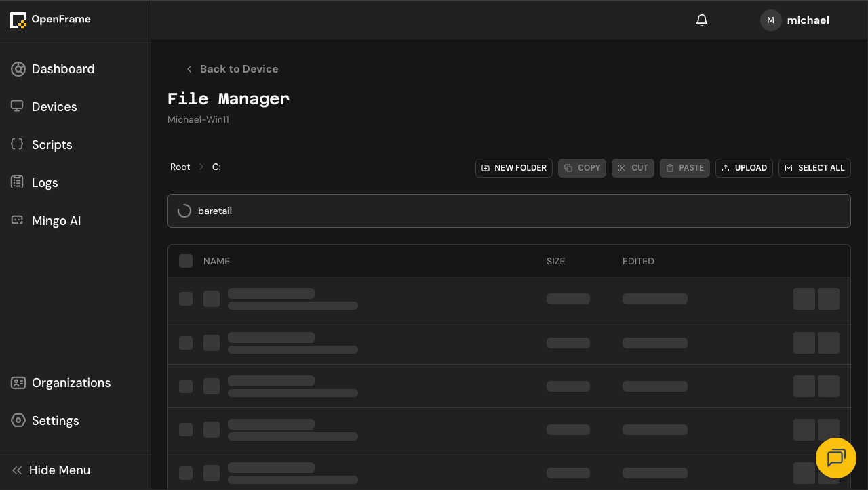The width and height of the screenshot is (868, 490).
Task: Open the notifications bell
Action: click(702, 20)
